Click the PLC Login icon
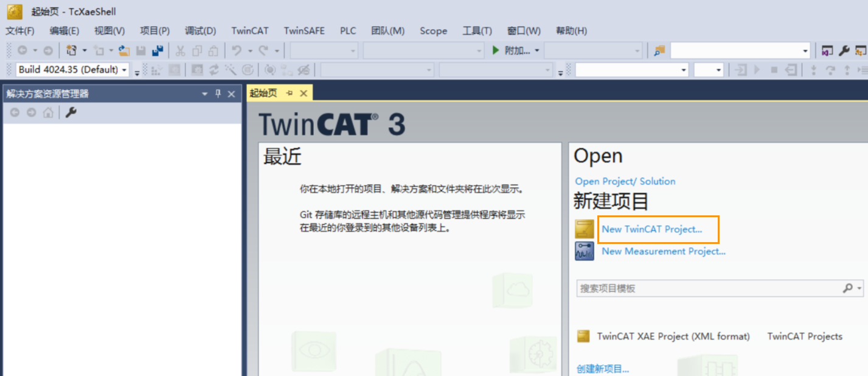Screen dimensions: 868x376 pos(741,70)
